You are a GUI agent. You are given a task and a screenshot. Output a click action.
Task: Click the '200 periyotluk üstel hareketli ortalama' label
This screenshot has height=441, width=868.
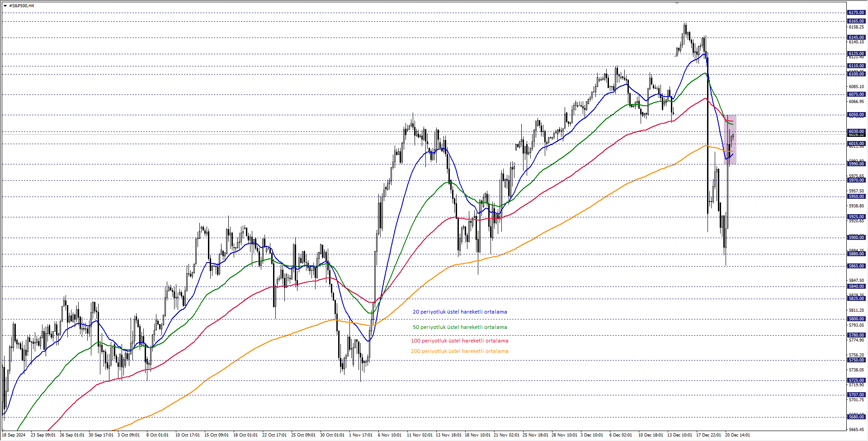click(460, 351)
